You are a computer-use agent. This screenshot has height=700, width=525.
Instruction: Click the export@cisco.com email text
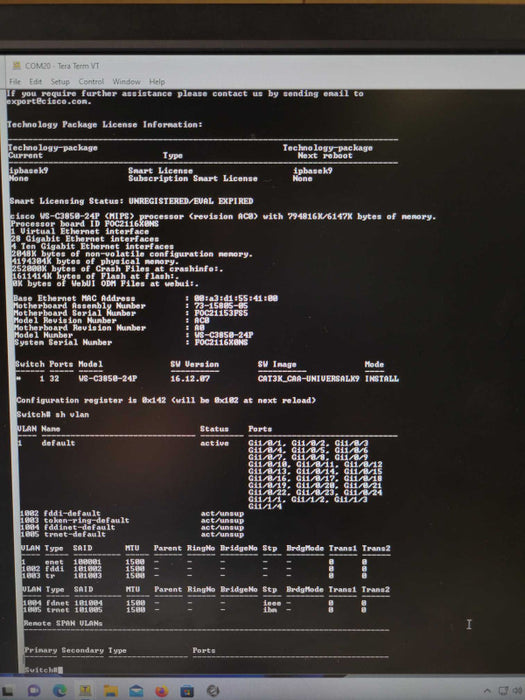(49, 101)
